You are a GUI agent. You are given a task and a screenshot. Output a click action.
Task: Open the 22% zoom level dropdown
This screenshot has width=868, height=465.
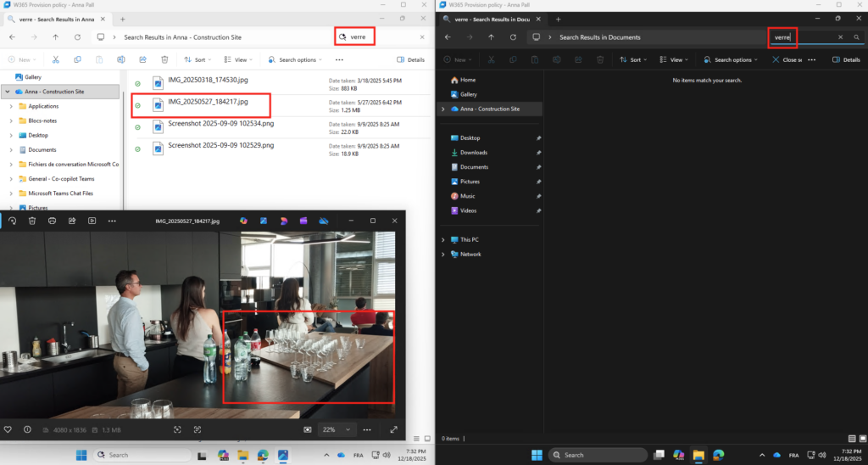coord(334,429)
